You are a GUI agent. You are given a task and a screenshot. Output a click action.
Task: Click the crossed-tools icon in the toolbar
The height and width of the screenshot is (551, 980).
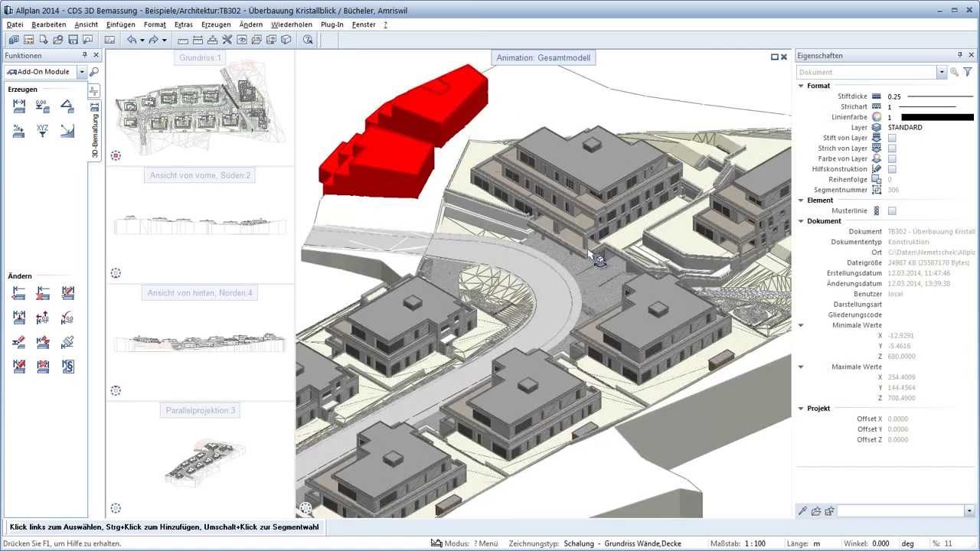[x=227, y=40]
